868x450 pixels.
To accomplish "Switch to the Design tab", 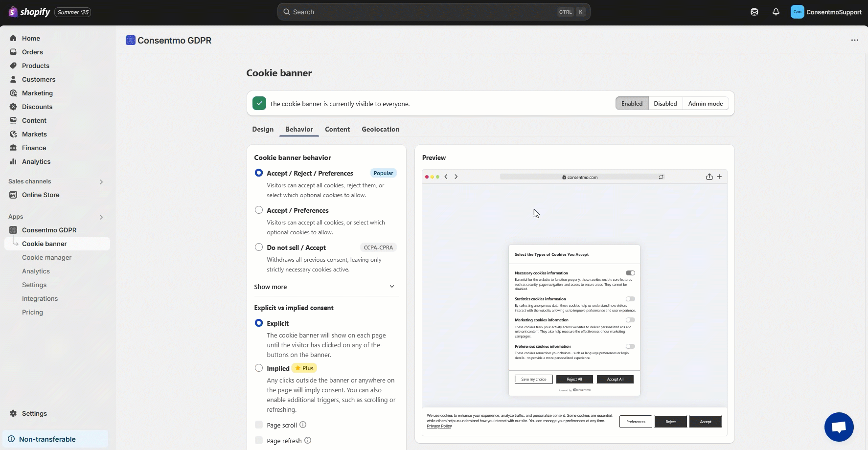I will (x=263, y=129).
